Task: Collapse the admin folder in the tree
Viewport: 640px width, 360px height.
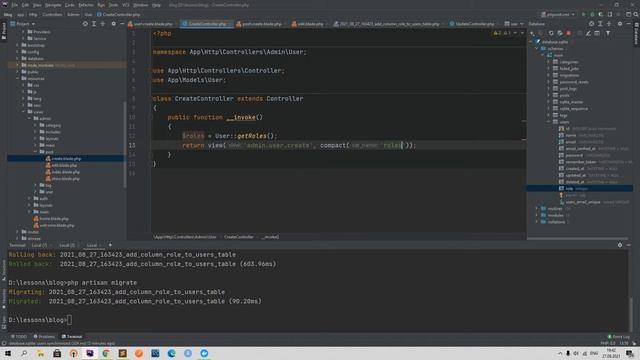Action: 29,118
